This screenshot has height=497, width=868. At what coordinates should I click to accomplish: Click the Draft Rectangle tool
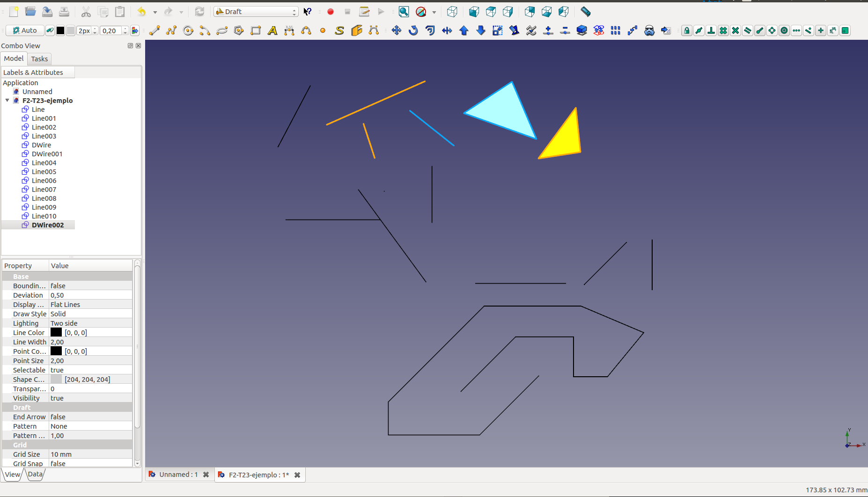click(256, 31)
